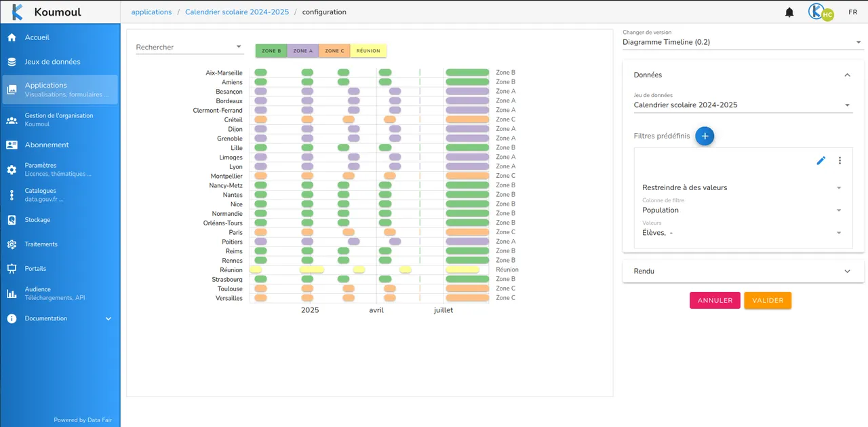Open Traitements menu item

click(x=60, y=244)
